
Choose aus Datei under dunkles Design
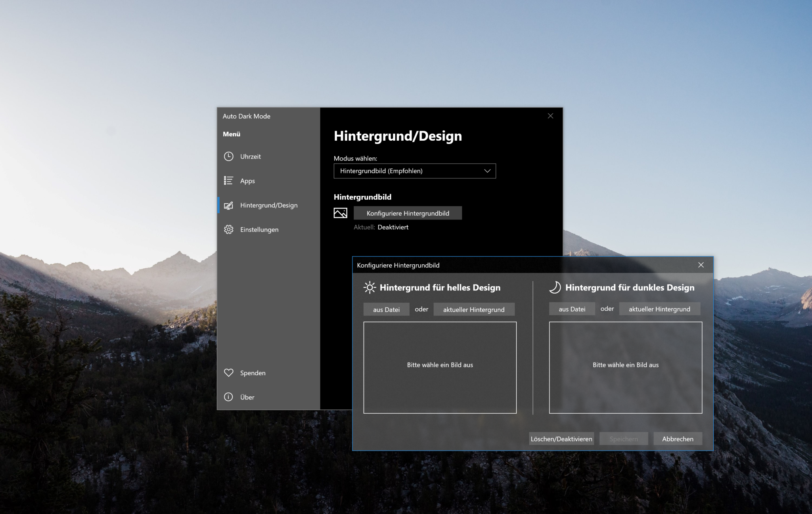click(572, 309)
